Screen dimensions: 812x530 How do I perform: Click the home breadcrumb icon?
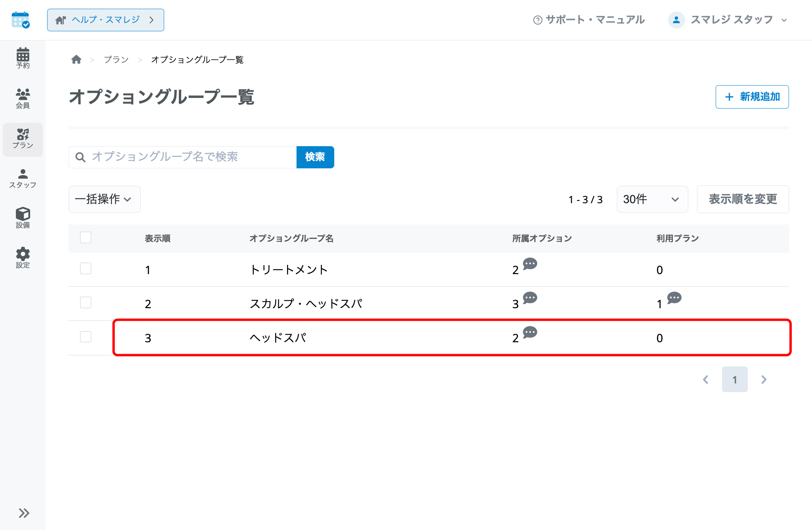click(76, 59)
